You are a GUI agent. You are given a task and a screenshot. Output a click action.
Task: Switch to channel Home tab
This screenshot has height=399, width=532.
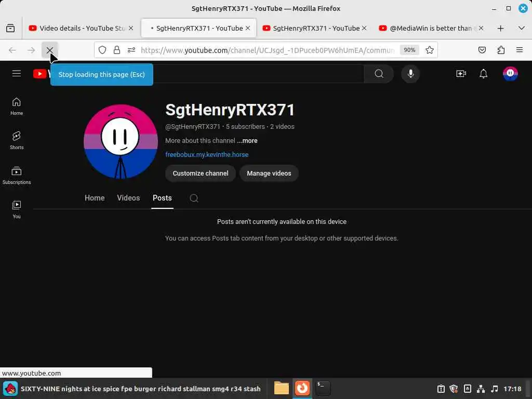coord(95,198)
